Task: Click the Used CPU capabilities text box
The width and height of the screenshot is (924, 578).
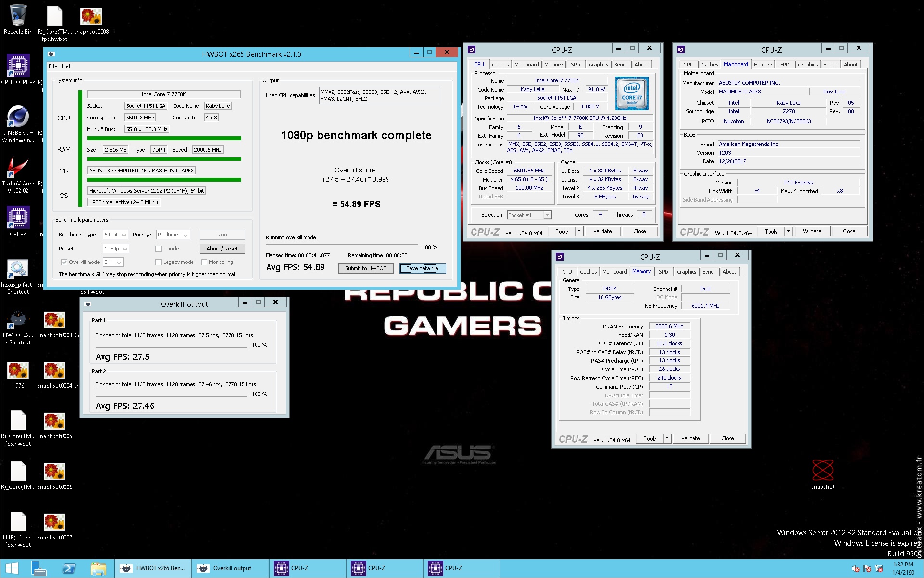Action: coord(379,95)
